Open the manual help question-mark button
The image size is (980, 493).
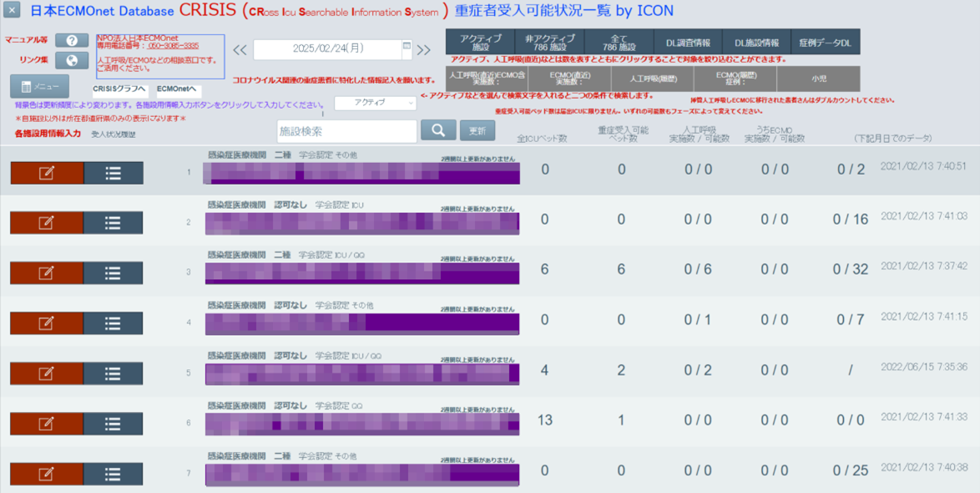(72, 41)
